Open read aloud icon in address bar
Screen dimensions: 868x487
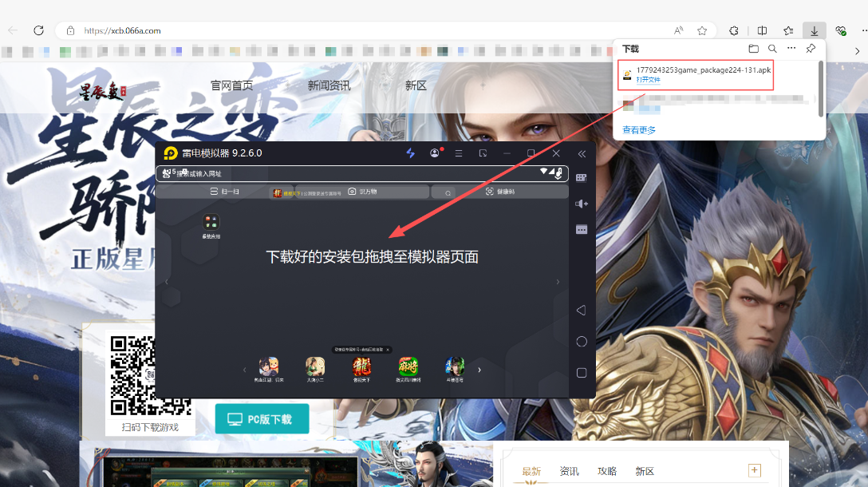pos(678,31)
